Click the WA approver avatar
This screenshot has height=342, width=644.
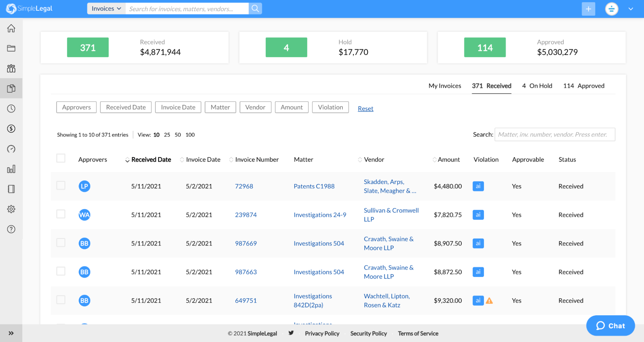coord(84,215)
